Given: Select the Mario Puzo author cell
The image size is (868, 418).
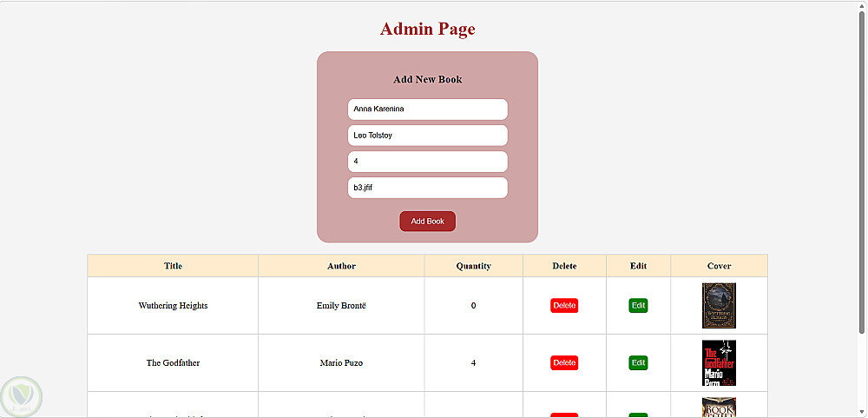Looking at the screenshot, I should tap(341, 363).
